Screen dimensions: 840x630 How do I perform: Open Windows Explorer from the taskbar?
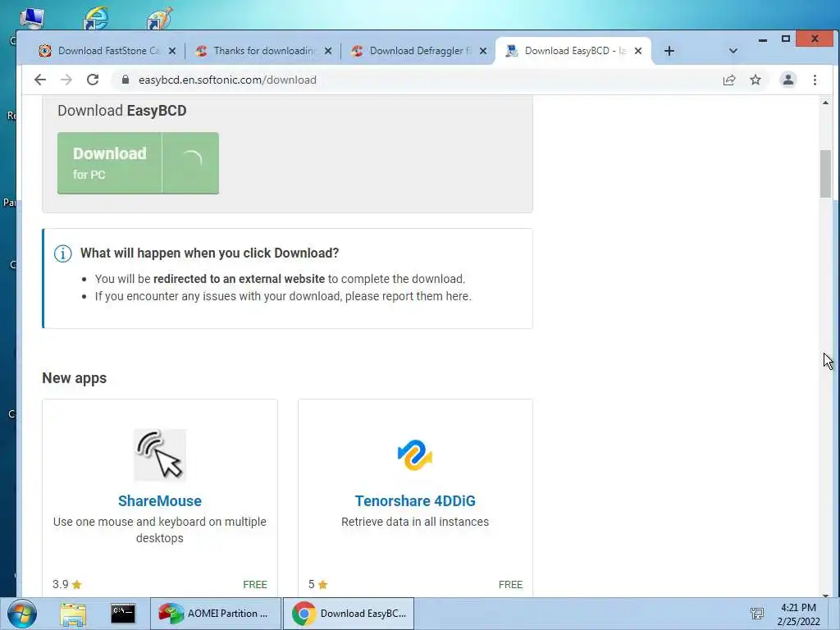[x=73, y=614]
